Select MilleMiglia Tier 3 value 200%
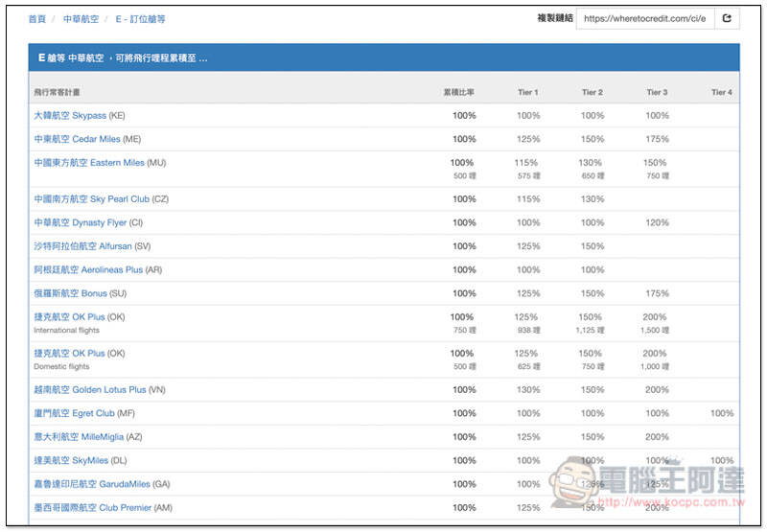This screenshot has height=532, width=767. click(657, 437)
